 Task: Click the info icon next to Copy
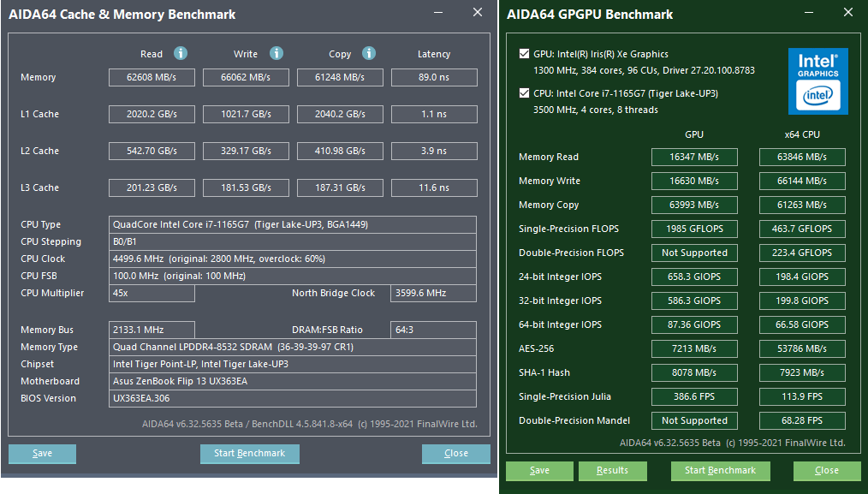tap(369, 53)
